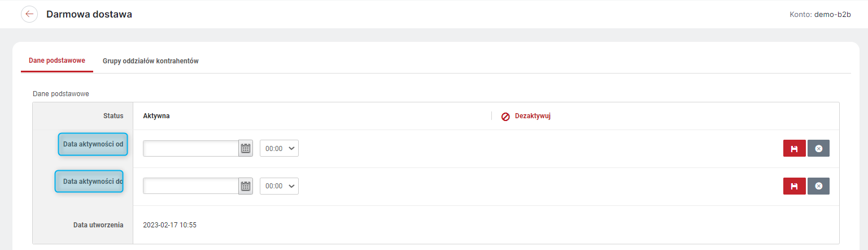Click the Aktywna status text
The width and height of the screenshot is (868, 250).
156,116
